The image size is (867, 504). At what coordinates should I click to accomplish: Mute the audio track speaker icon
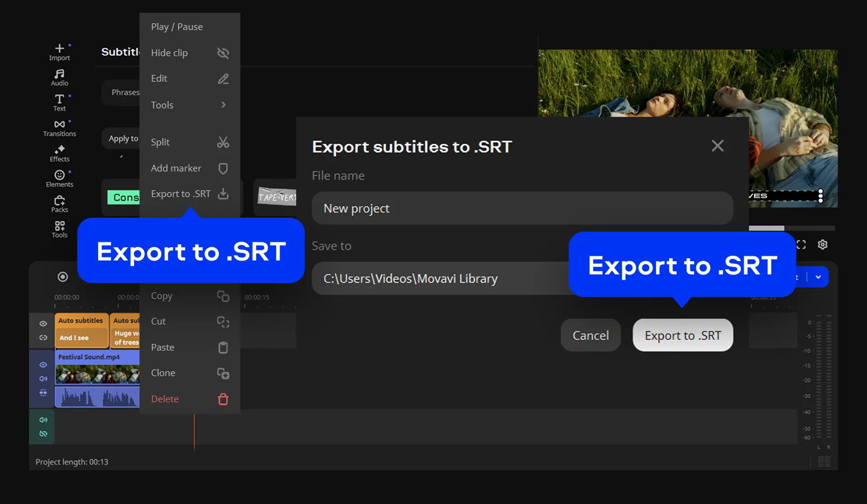(x=43, y=420)
